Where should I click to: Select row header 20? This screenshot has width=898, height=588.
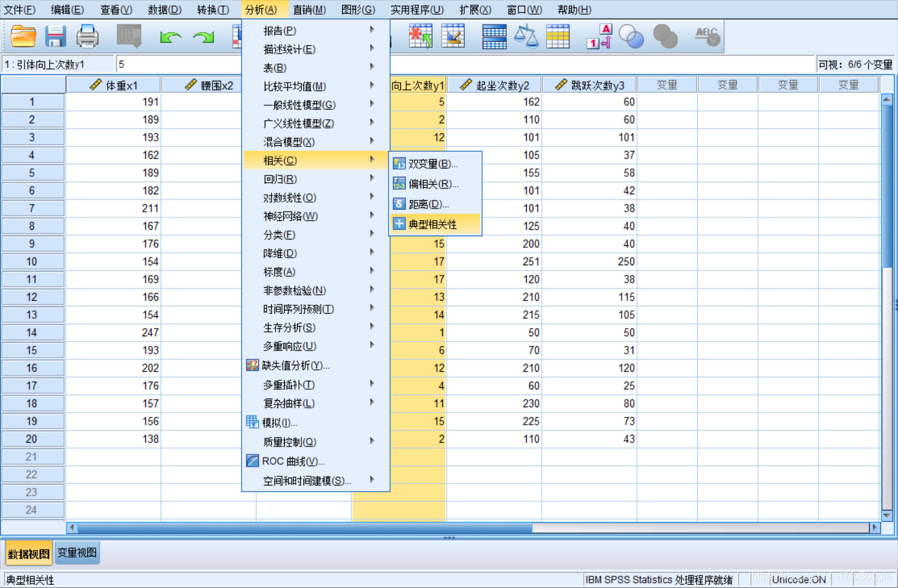tap(32, 439)
